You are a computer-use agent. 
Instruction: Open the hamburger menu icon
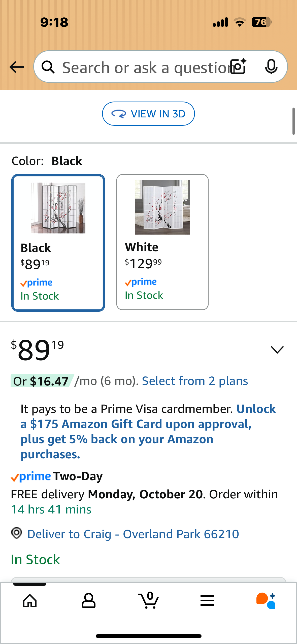pos(207,601)
